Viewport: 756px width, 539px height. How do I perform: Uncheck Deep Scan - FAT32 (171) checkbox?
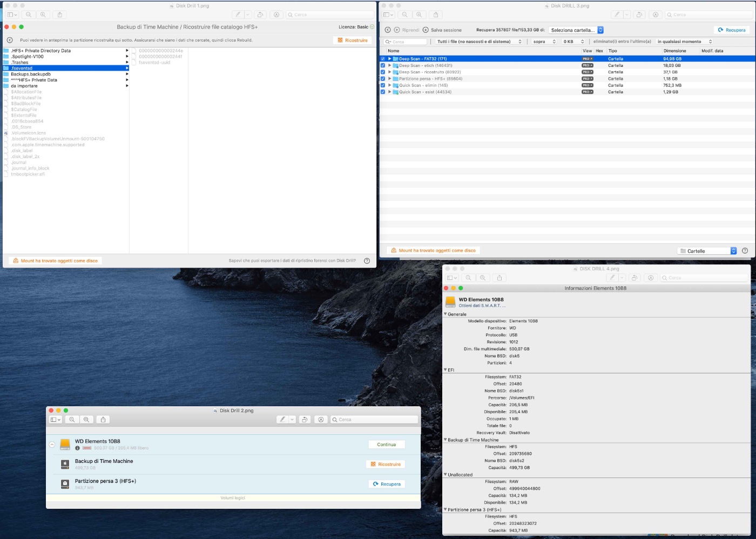[x=383, y=59]
